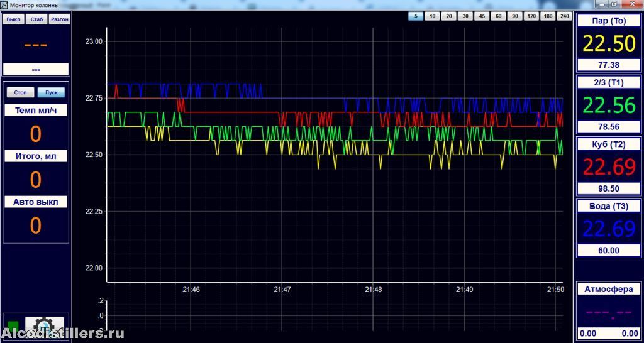Click the 21:46 time axis label
Screen dimensions: 644x343
(191, 290)
